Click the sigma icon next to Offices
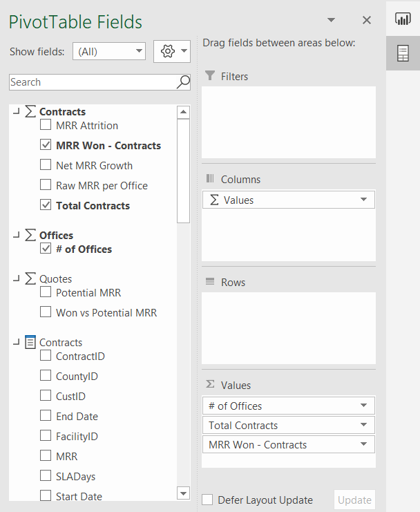 (x=30, y=235)
